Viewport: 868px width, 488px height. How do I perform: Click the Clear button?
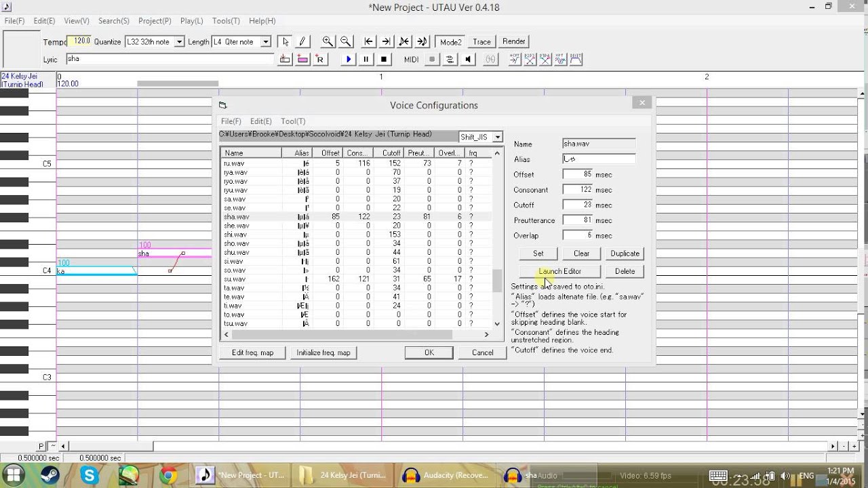(582, 253)
